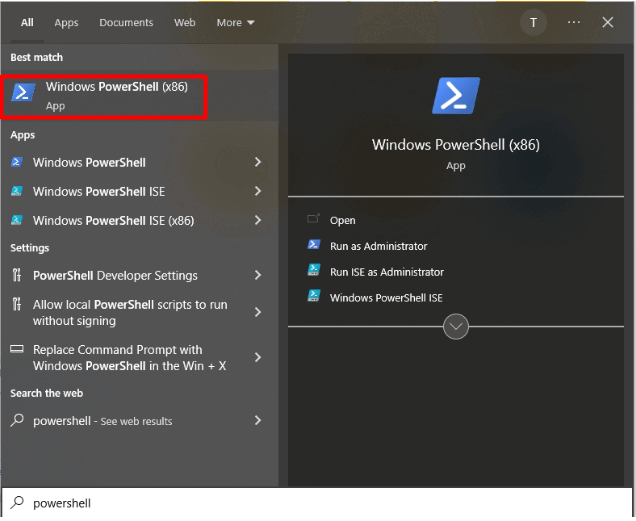Click the Replace Command Prompt setting icon
The height and width of the screenshot is (521, 636).
(x=17, y=349)
